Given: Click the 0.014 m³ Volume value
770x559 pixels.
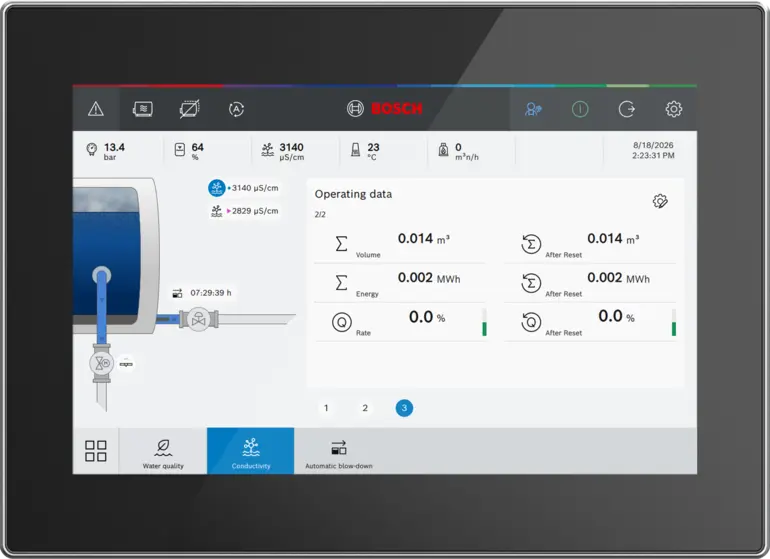Looking at the screenshot, I should (x=424, y=239).
